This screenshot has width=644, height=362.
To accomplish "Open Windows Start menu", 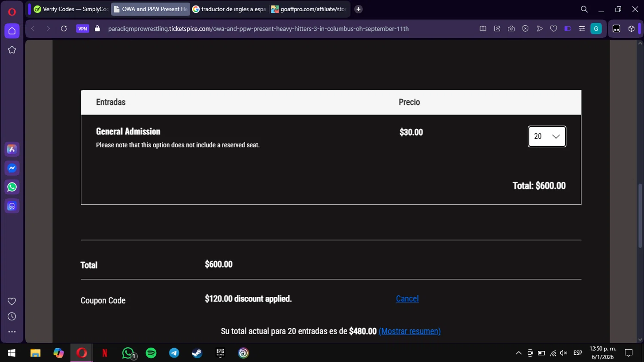I will click(12, 353).
